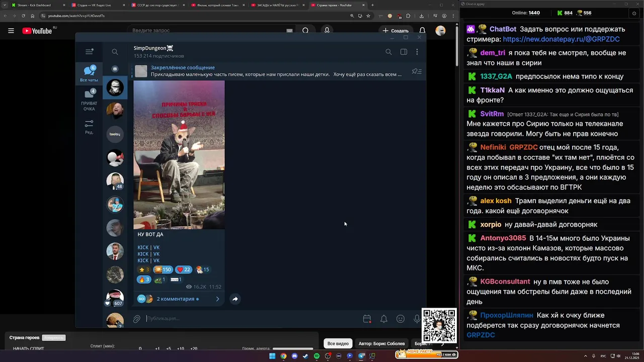Screen dimensions: 644x362
Task: Toggle the heart reaction with 22
Action: (x=184, y=270)
